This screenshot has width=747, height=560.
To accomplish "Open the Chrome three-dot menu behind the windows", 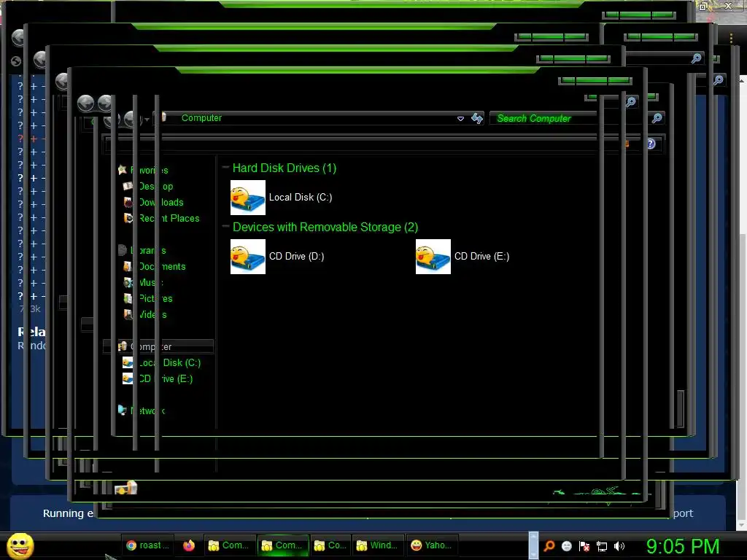I will (x=731, y=37).
